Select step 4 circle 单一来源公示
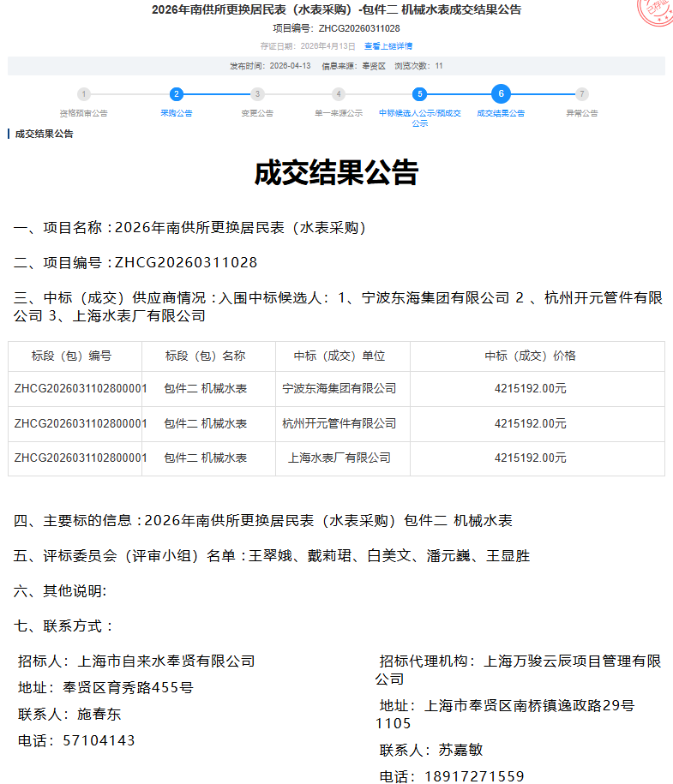Viewport: 673px width, 784px height. [339, 94]
